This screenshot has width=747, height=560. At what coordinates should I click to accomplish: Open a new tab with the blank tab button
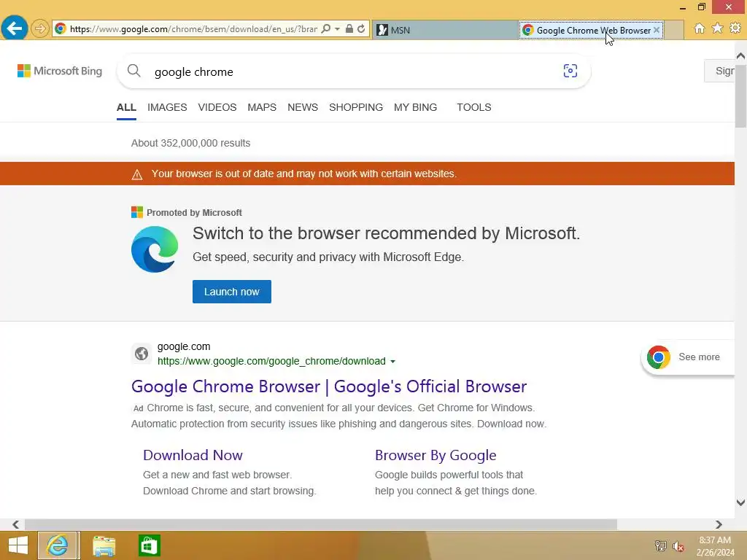point(673,30)
